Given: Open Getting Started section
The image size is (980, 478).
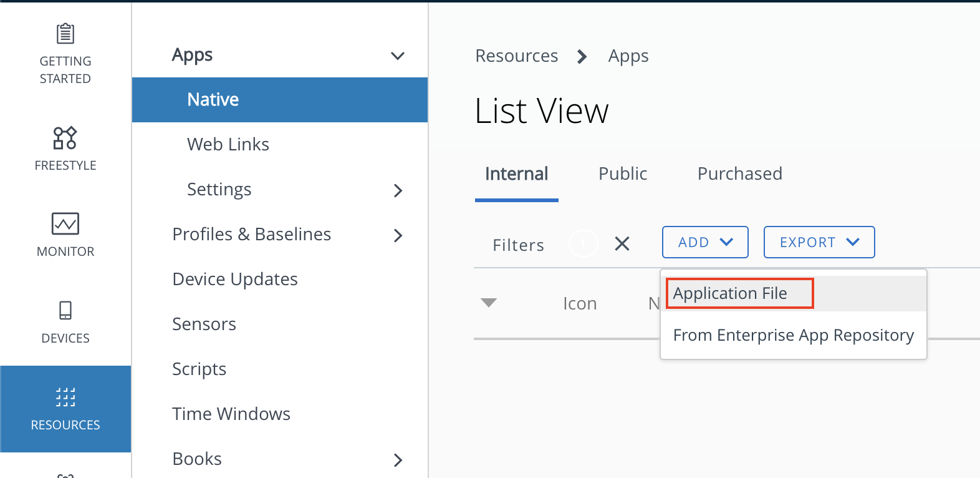Looking at the screenshot, I should [65, 54].
